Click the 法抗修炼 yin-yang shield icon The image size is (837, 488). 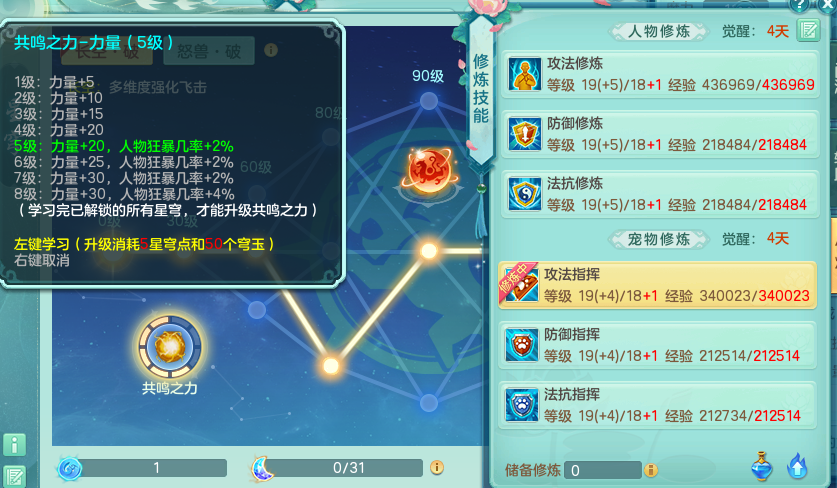[x=525, y=194]
